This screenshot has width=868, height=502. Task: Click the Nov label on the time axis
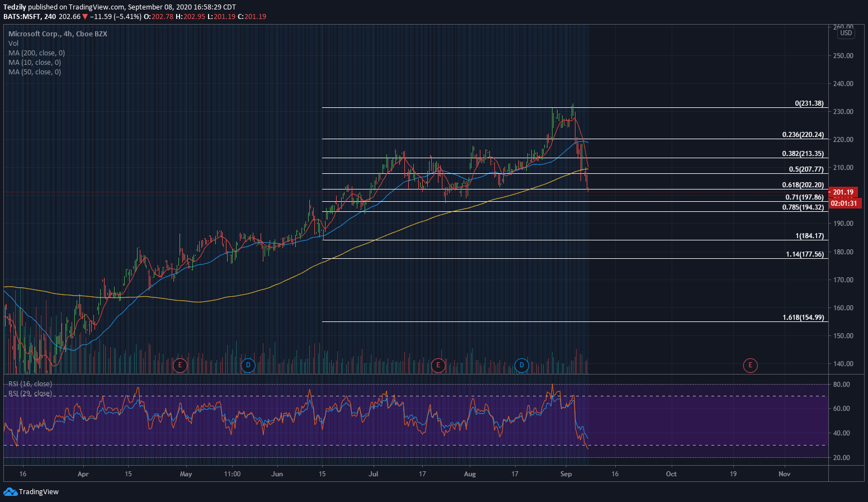(785, 474)
